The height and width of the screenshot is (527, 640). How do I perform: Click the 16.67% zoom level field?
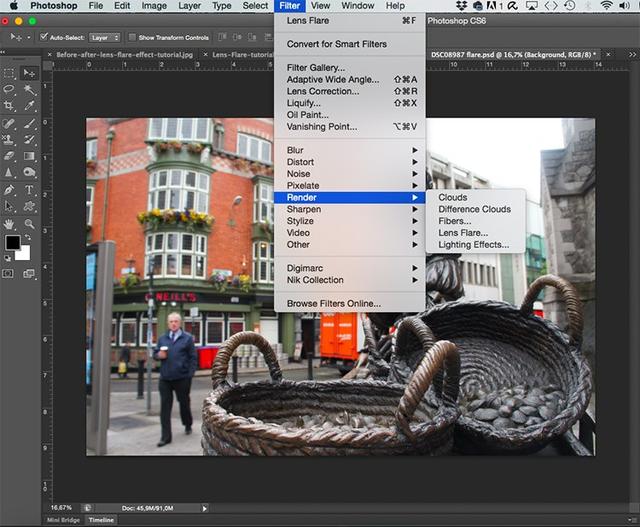pyautogui.click(x=62, y=507)
